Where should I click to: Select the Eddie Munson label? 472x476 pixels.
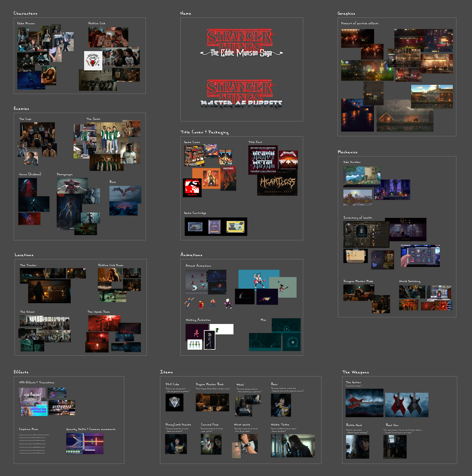click(26, 23)
